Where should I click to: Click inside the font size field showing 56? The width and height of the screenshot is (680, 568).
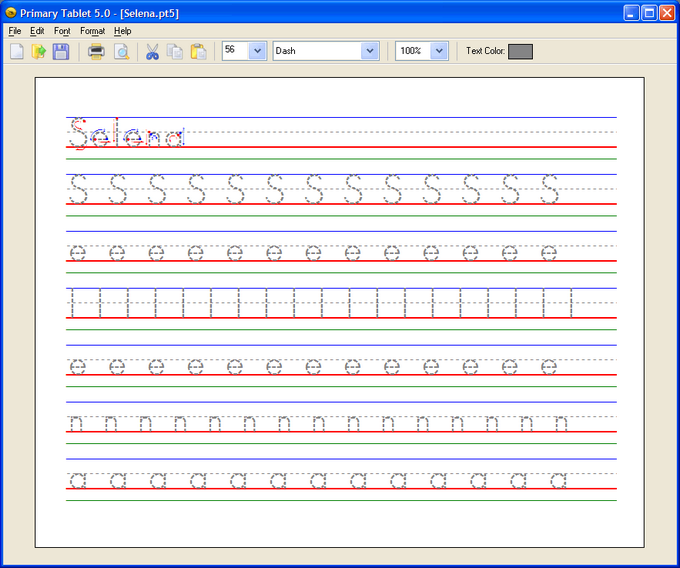coord(234,51)
